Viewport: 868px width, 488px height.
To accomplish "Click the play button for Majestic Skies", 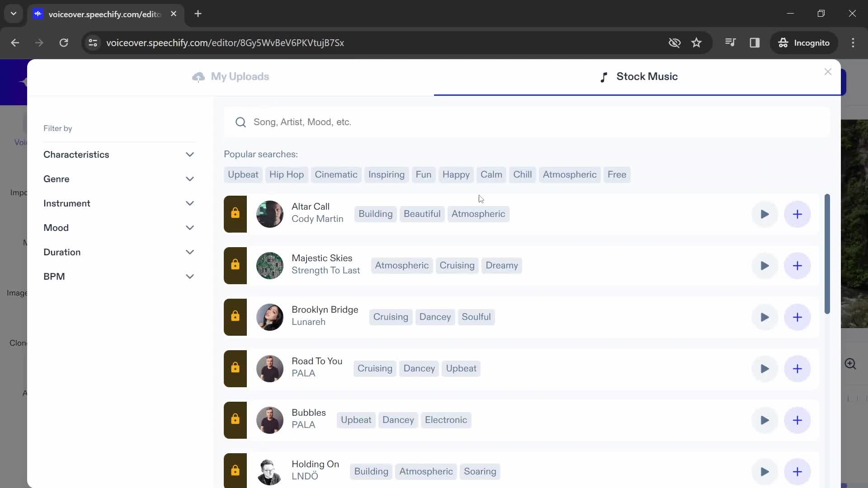I will pyautogui.click(x=765, y=265).
